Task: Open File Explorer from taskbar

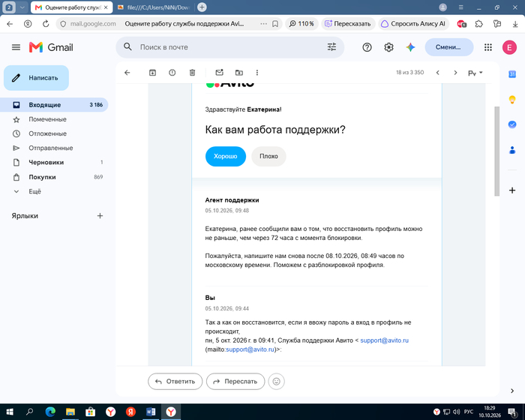Action: [x=70, y=412]
